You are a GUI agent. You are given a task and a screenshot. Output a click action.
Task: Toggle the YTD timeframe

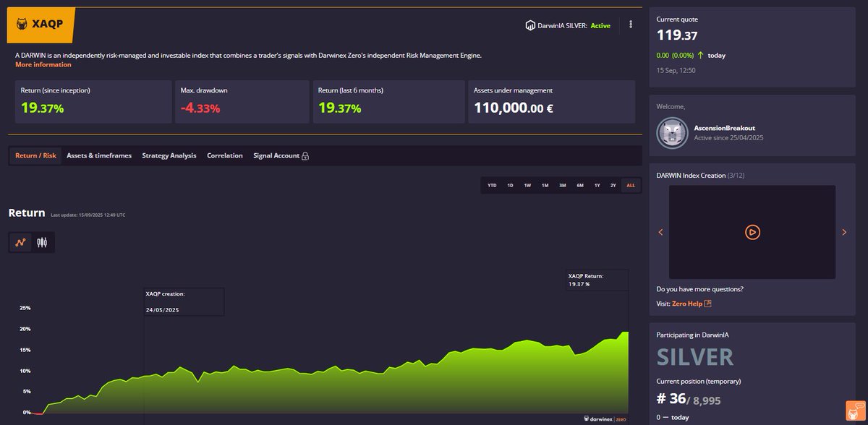(x=492, y=185)
